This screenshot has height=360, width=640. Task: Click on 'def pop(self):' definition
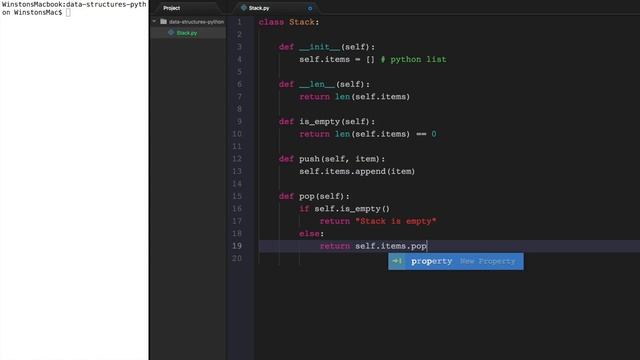tap(314, 196)
